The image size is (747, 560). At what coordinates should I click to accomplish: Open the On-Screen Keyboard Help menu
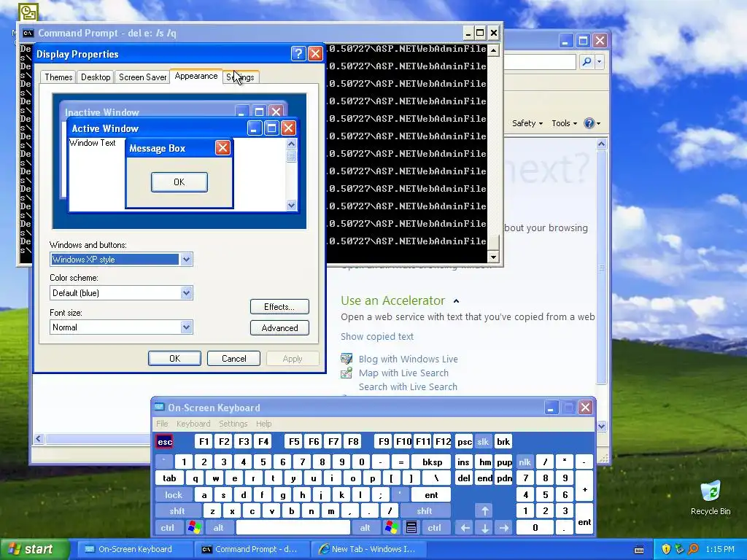point(263,424)
